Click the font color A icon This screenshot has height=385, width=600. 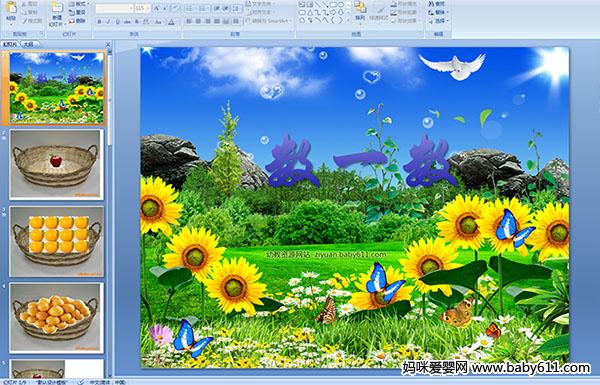coord(171,22)
